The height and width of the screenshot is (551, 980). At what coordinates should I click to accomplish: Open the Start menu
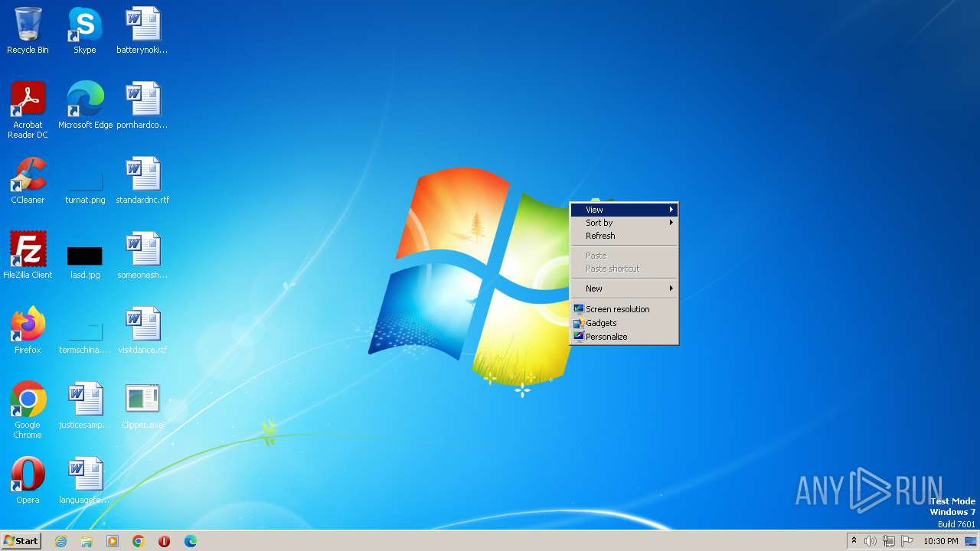point(21,541)
